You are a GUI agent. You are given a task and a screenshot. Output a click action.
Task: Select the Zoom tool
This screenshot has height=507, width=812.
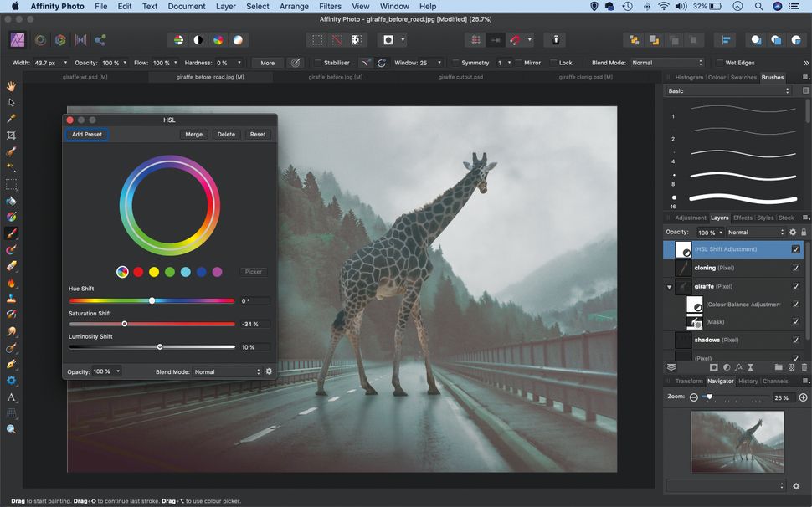tap(12, 429)
